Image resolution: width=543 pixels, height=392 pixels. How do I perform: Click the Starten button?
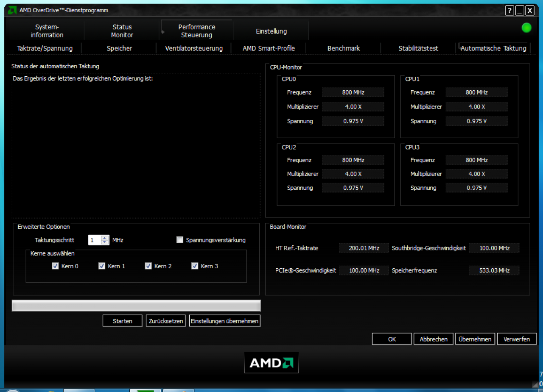click(122, 321)
